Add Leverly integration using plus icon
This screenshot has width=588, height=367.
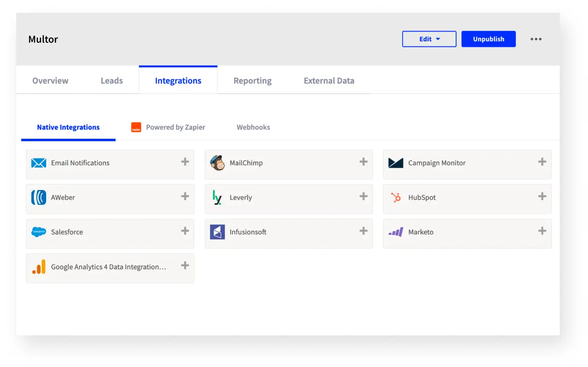363,196
